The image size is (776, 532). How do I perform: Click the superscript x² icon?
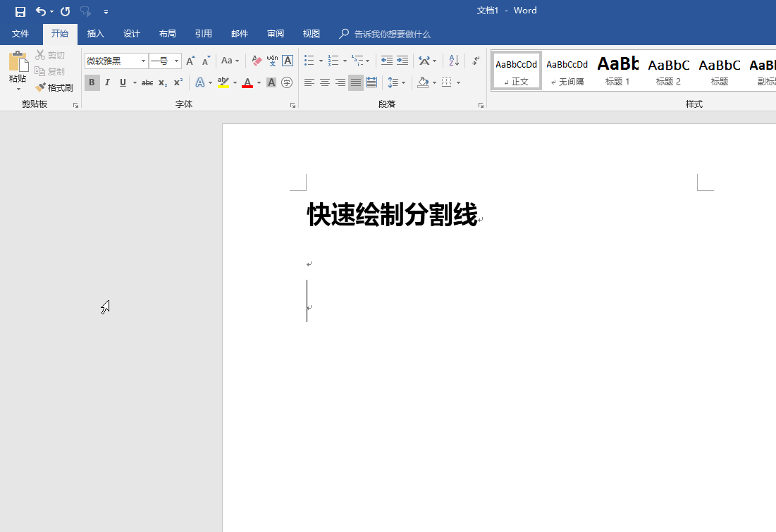[178, 83]
